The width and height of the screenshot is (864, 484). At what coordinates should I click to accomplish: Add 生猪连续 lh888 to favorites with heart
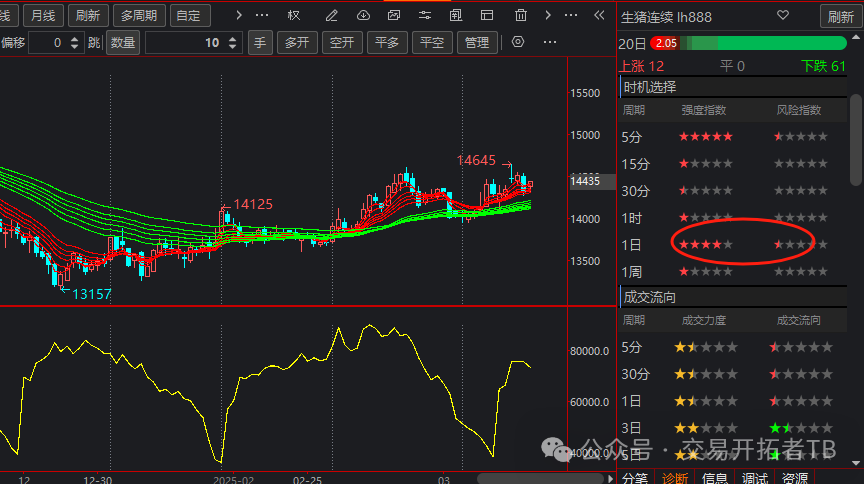coord(782,15)
